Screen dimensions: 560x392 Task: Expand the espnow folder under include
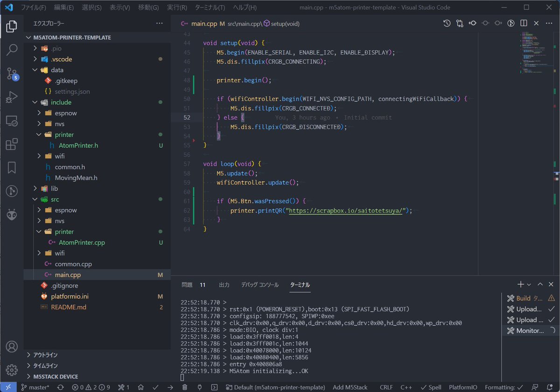coord(97,113)
